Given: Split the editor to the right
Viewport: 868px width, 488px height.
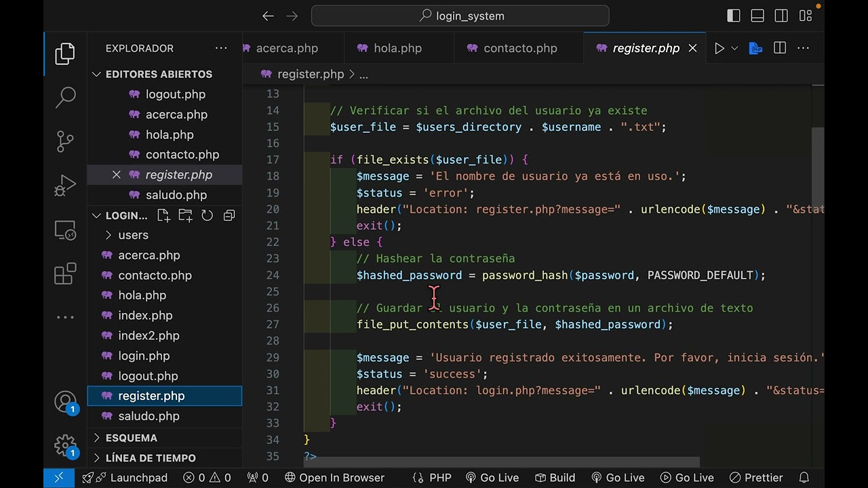Looking at the screenshot, I should click(x=780, y=48).
